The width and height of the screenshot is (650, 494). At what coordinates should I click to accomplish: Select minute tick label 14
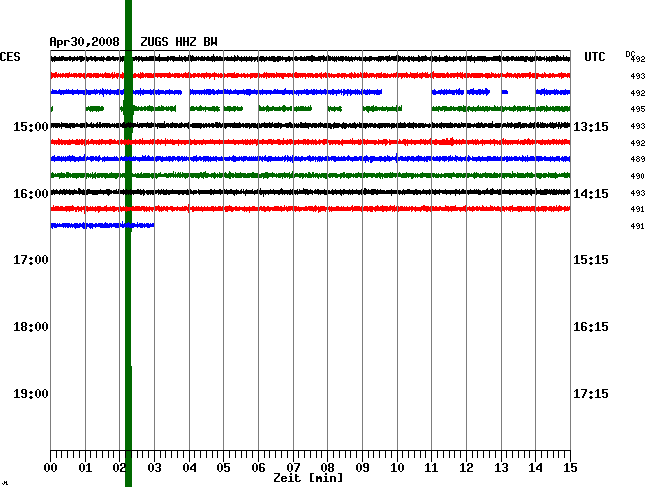pos(535,468)
